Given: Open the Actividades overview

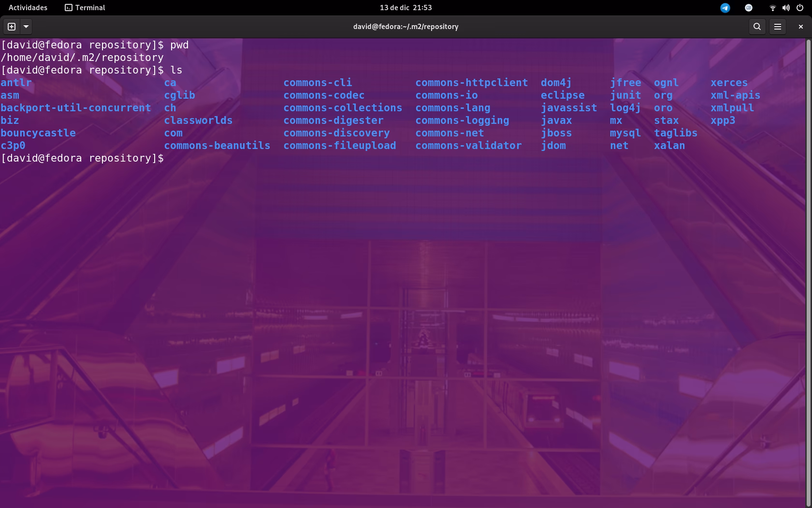Looking at the screenshot, I should [x=28, y=8].
